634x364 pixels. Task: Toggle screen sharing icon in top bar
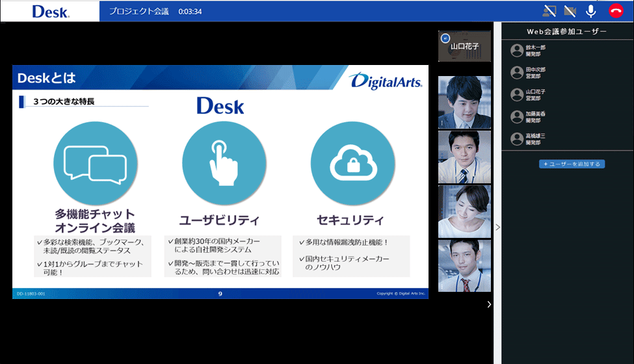[550, 11]
